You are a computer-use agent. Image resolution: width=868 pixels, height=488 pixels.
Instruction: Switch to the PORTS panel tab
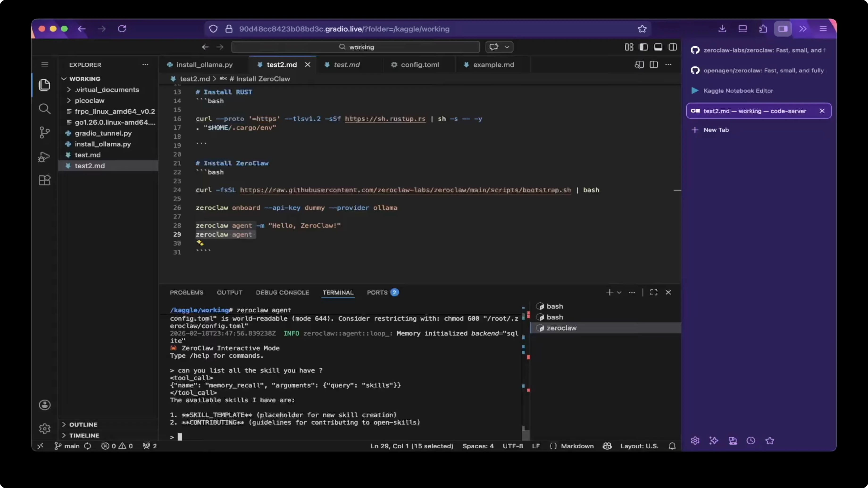point(377,292)
